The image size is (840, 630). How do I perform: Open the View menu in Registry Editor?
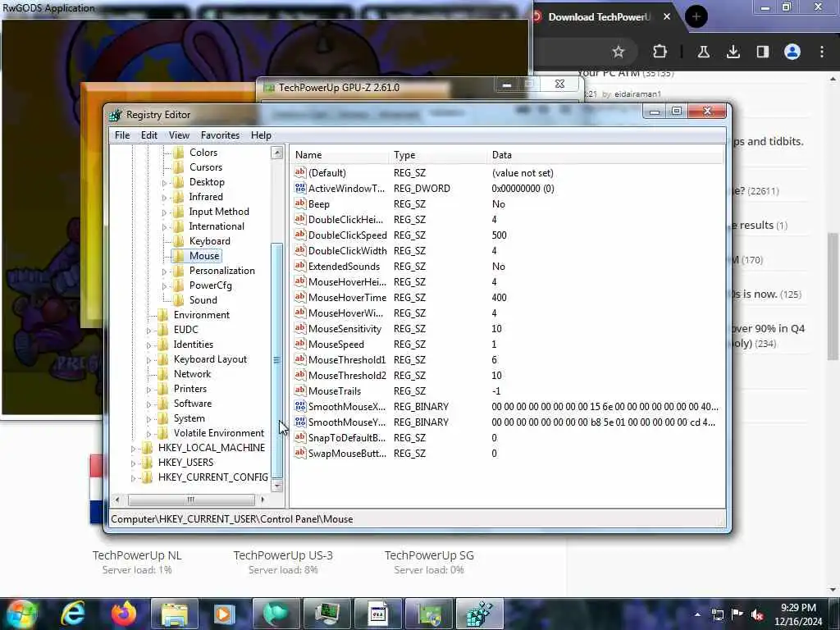click(x=179, y=135)
